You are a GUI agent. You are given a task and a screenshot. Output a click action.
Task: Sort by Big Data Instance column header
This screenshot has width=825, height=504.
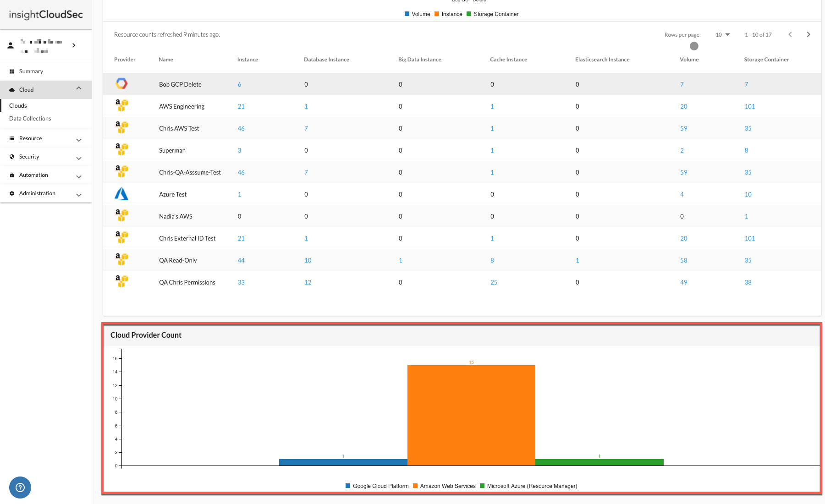pos(420,60)
